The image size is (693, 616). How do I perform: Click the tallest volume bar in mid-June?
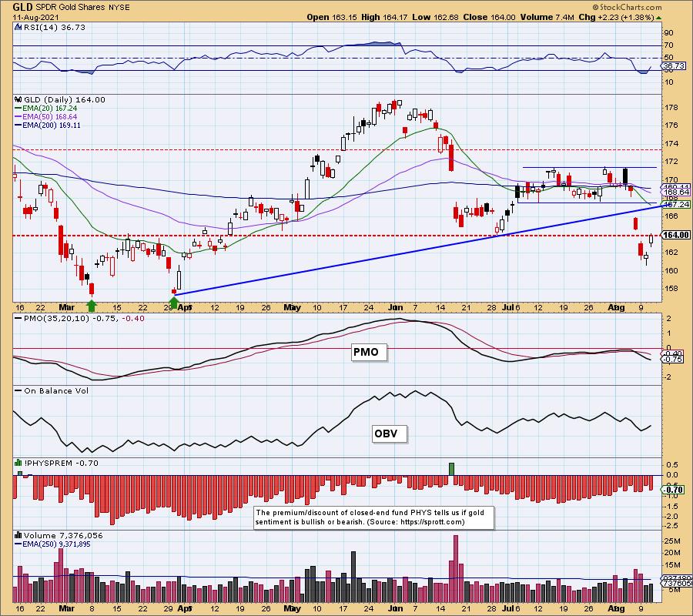456,569
